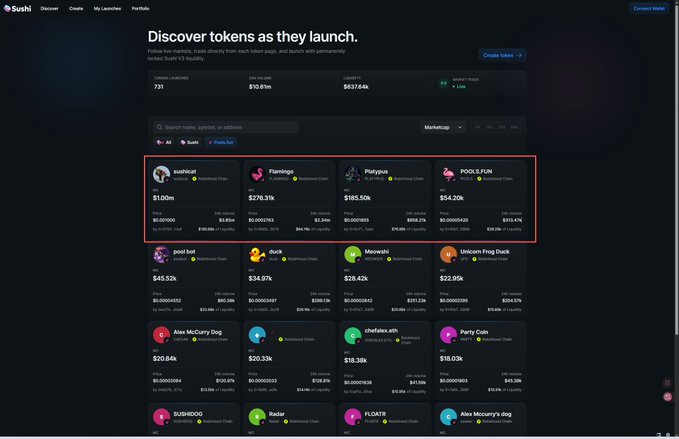Image resolution: width=679 pixels, height=439 pixels.
Task: Click the $1.00m market cap on sushicat
Action: (x=163, y=198)
